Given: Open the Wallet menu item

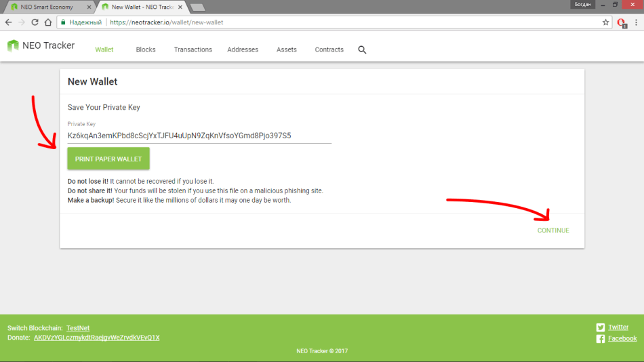Looking at the screenshot, I should point(104,49).
